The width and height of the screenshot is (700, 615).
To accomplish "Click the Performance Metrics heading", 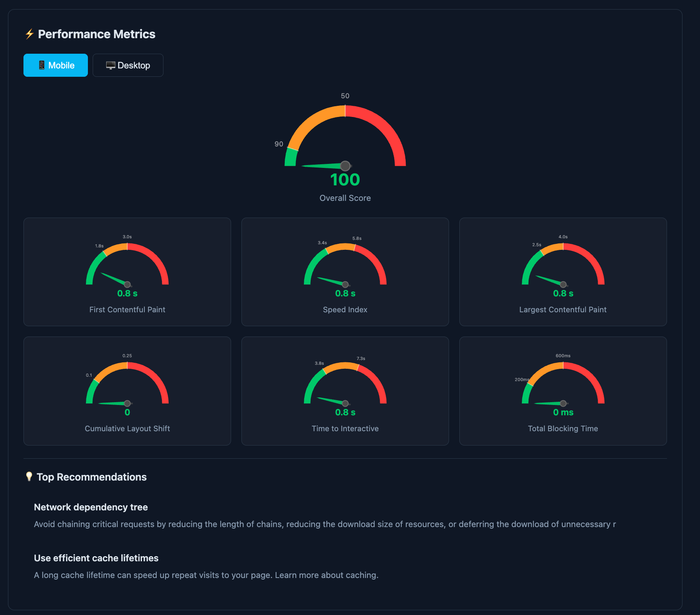I will click(97, 34).
